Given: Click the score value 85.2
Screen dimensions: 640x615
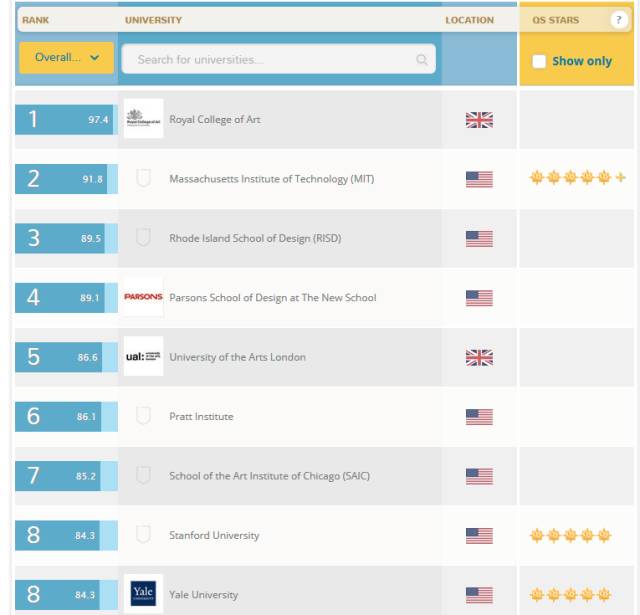Looking at the screenshot, I should [86, 476].
